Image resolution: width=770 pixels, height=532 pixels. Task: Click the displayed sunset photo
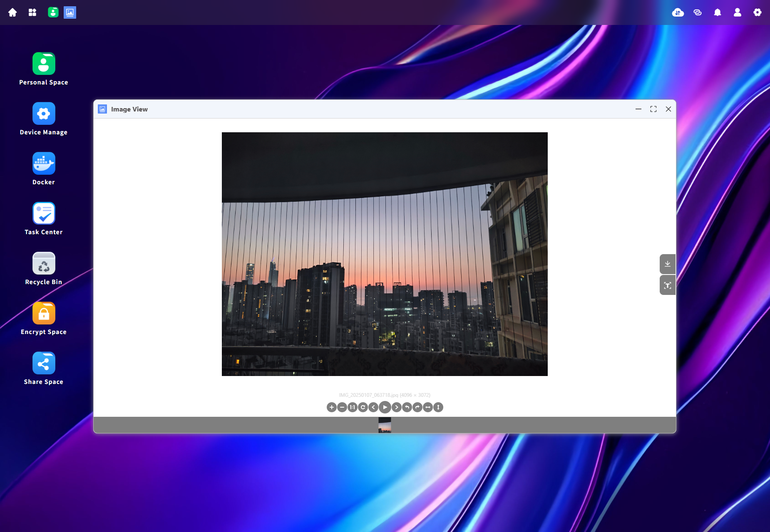point(385,254)
